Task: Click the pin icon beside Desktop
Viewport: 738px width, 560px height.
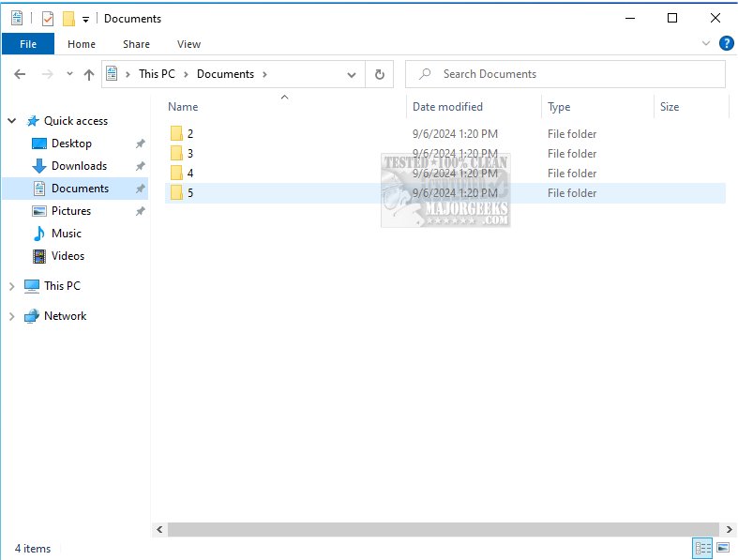Action: tap(141, 144)
